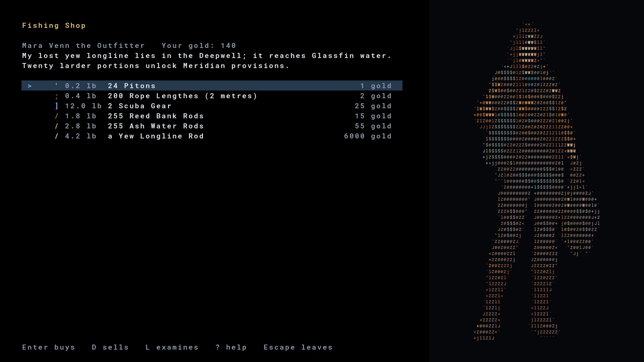Screen dimensions: 644x362
Task: Click the D sells command
Action: [x=110, y=347]
